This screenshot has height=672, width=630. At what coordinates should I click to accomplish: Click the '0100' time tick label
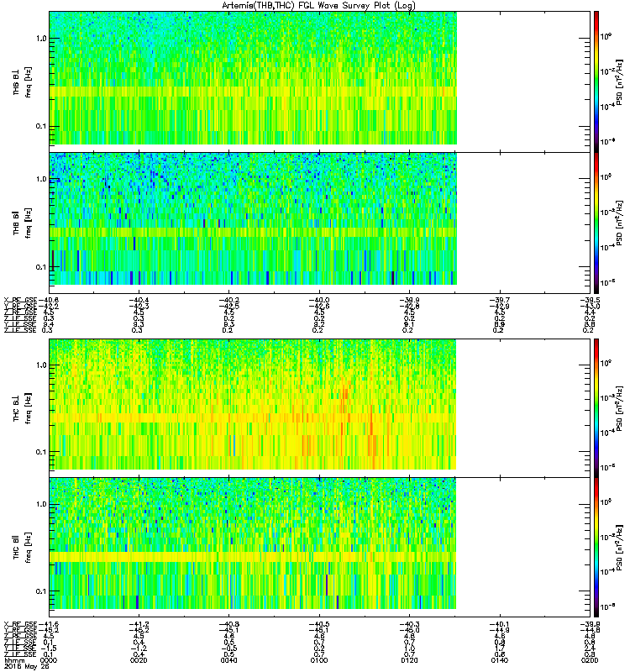pos(319,660)
